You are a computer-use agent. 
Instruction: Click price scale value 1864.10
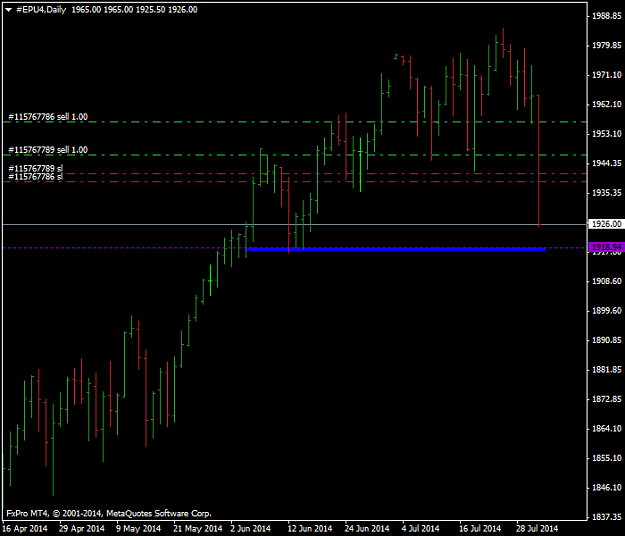[x=607, y=429]
